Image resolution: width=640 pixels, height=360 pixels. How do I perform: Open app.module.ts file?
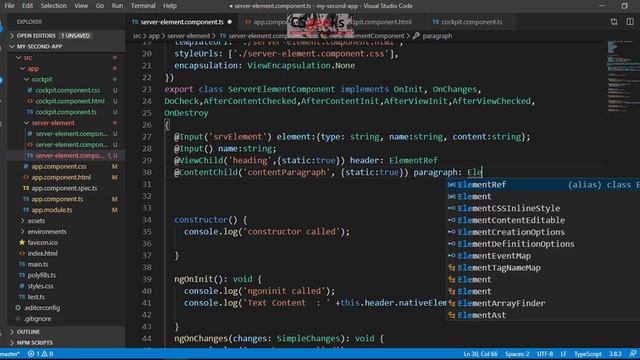pos(52,210)
